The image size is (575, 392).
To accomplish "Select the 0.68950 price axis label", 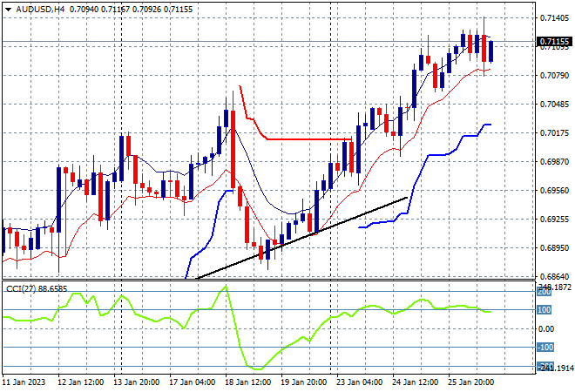I will [554, 248].
